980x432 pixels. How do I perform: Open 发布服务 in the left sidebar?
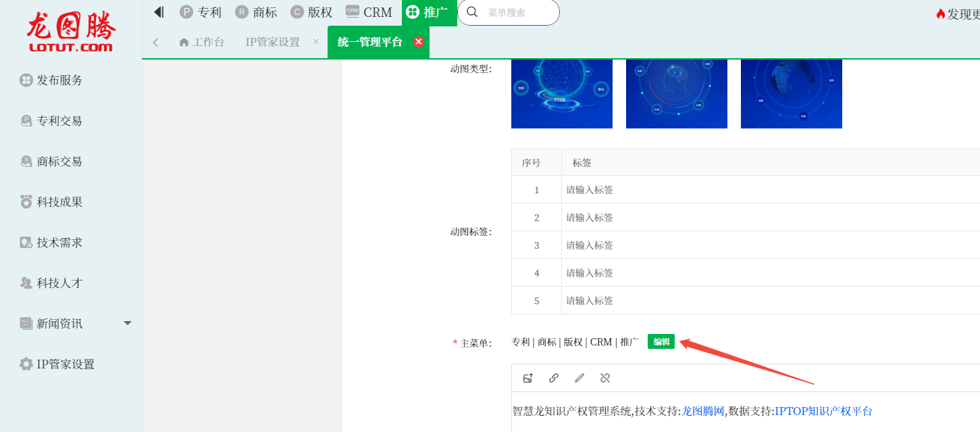click(59, 80)
